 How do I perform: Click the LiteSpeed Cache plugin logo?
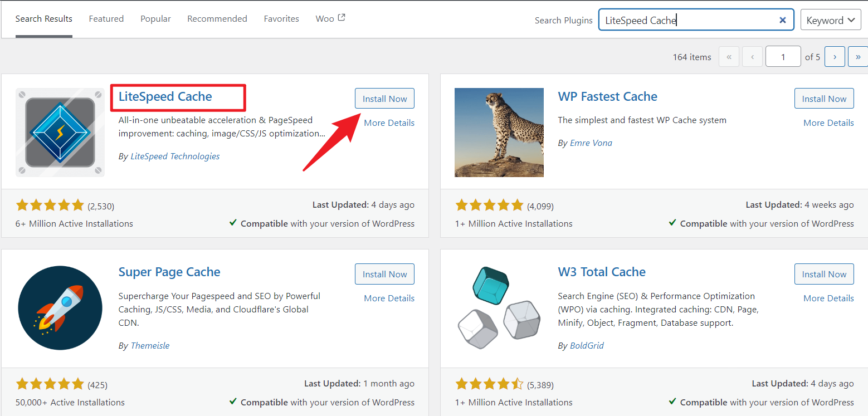(x=60, y=132)
